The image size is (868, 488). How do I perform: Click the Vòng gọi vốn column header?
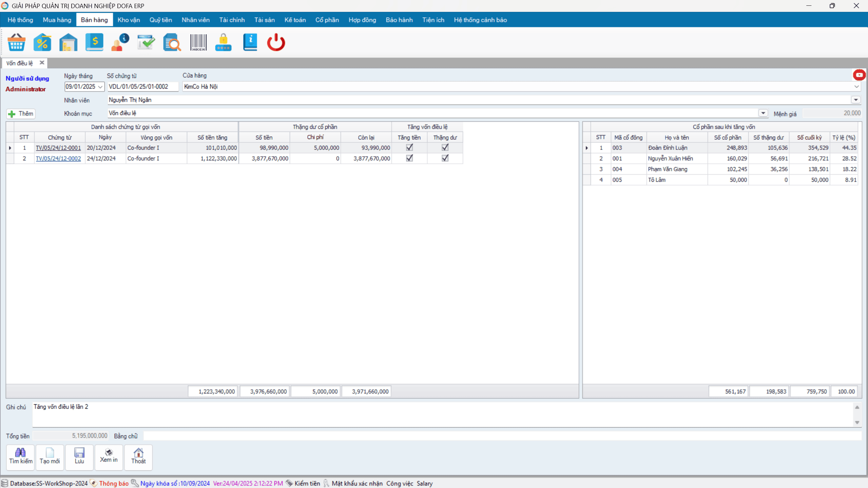[x=156, y=137]
